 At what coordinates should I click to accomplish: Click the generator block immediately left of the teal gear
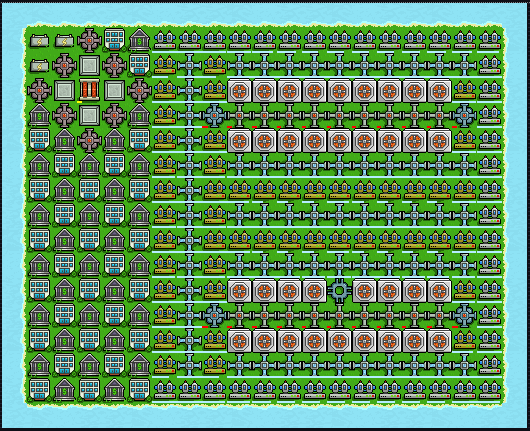coord(314,290)
